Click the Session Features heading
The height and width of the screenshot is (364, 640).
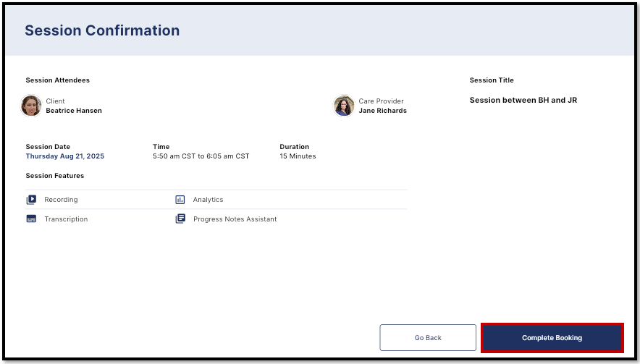click(x=55, y=176)
